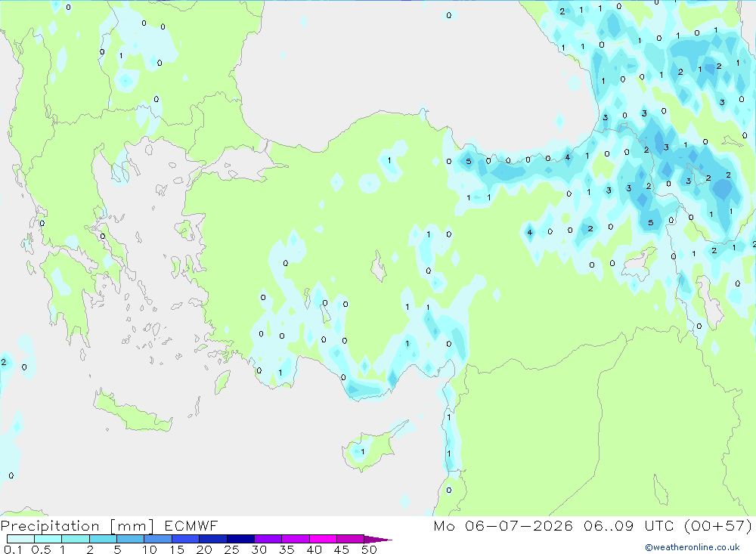
Task: Select the 45–50 mm legend color box
Action: (x=351, y=539)
